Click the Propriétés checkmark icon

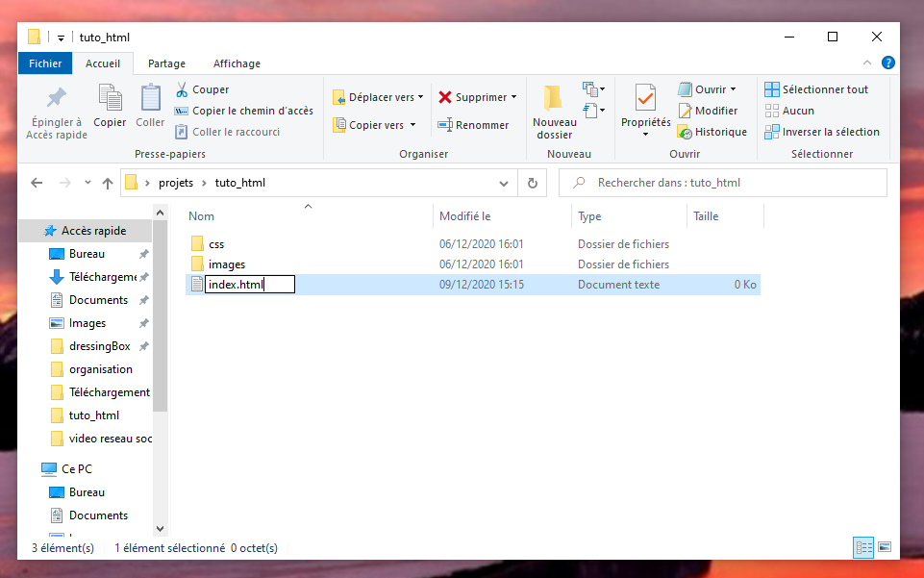tap(645, 98)
